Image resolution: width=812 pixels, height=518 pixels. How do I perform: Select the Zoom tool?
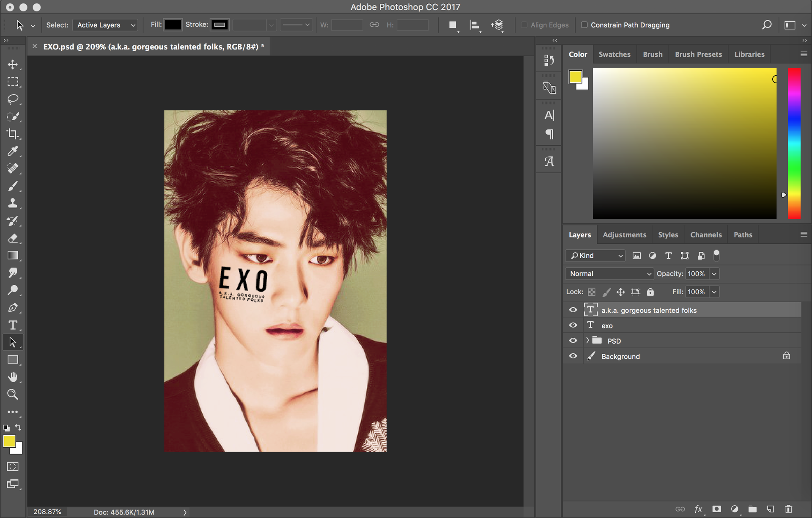pyautogui.click(x=13, y=394)
